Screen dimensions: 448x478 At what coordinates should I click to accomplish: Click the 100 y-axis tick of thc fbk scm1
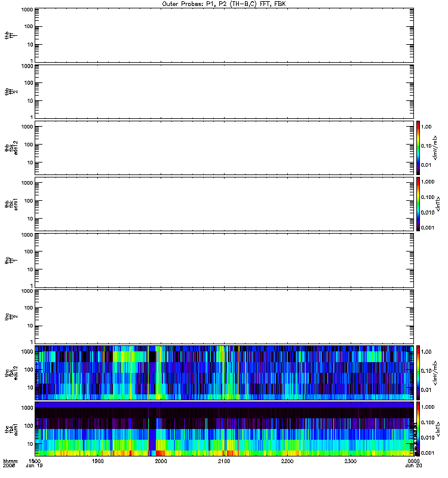coord(29,426)
